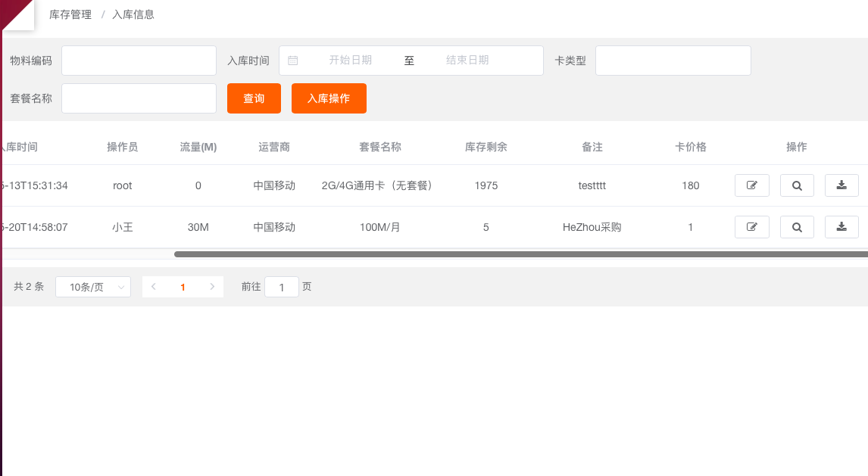Screen dimensions: 868x476
Task: Open details search icon in 小王 row
Action: pos(797,227)
